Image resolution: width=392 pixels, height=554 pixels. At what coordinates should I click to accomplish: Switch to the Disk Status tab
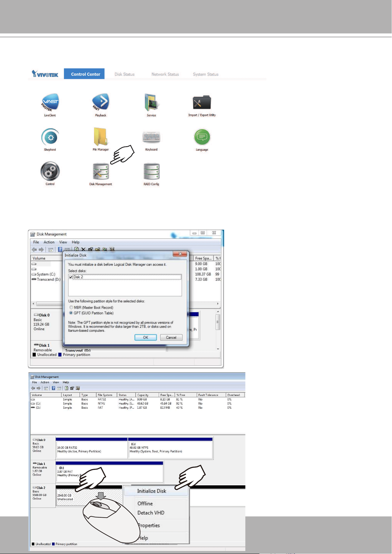point(125,74)
